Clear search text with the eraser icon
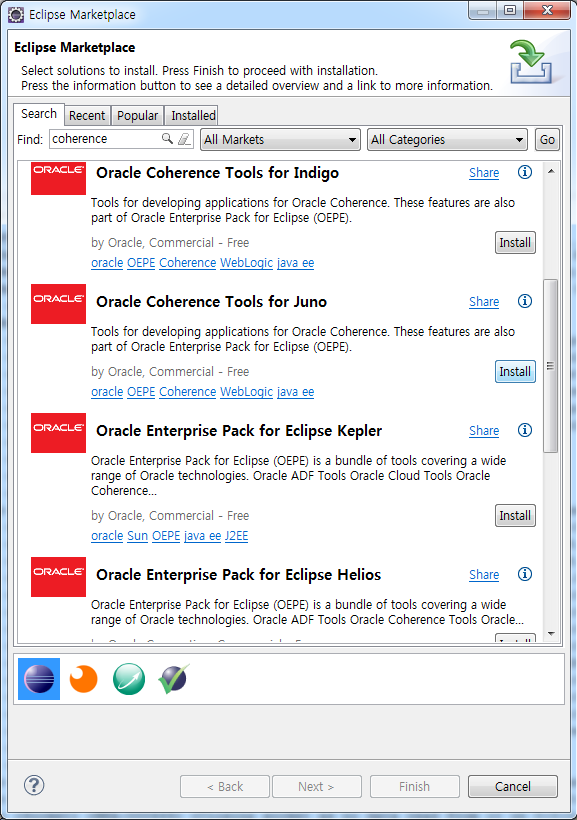The height and width of the screenshot is (820, 577). pos(184,139)
